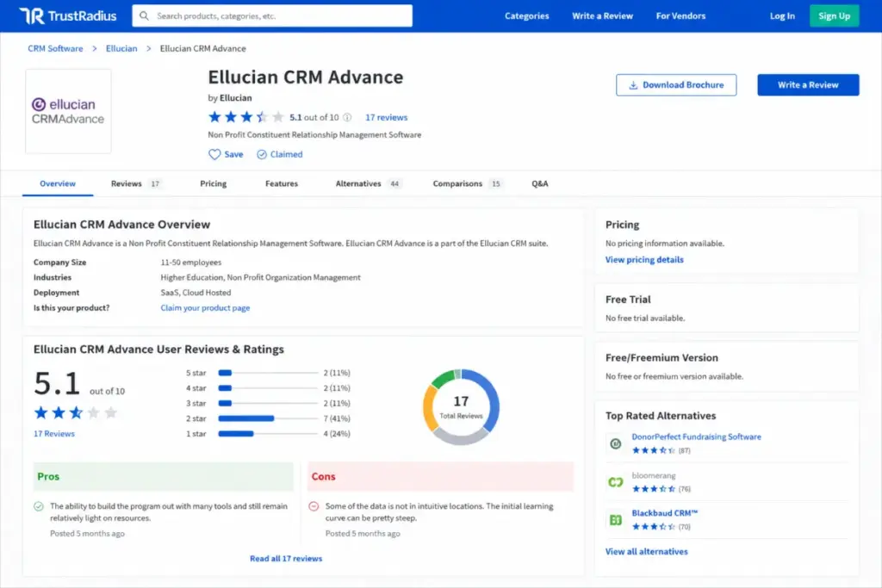Filter by the 3 star rating bar

[269, 403]
